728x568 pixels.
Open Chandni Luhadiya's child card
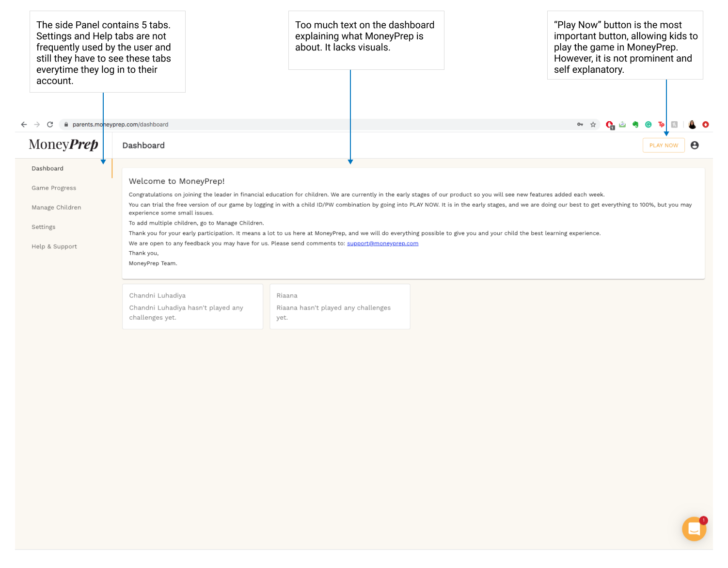[192, 307]
